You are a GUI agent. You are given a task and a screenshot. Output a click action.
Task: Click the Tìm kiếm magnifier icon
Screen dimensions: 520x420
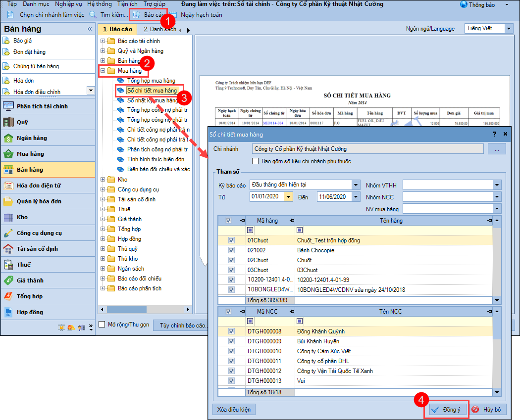pyautogui.click(x=93, y=15)
